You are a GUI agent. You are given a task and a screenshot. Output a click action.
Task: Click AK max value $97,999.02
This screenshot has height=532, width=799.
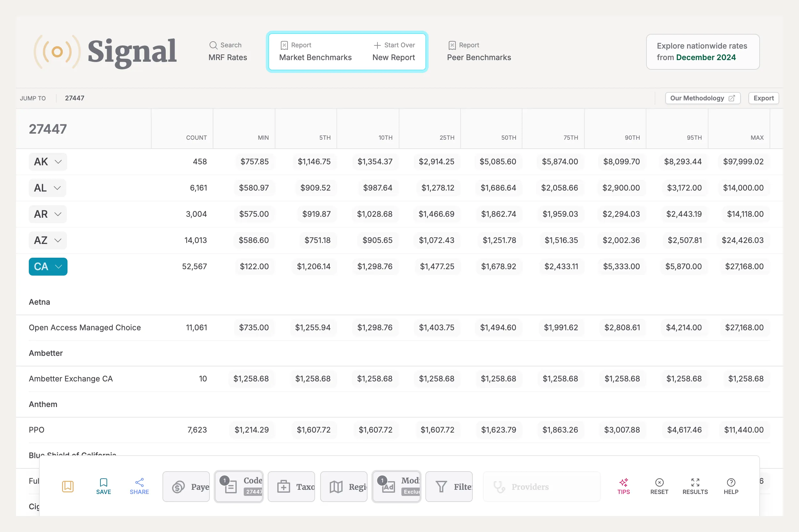coord(743,161)
